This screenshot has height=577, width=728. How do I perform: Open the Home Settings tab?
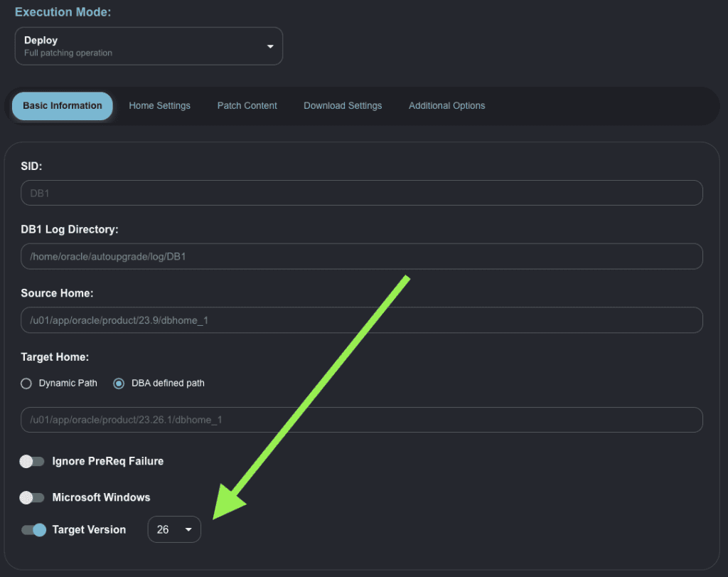[x=159, y=106]
